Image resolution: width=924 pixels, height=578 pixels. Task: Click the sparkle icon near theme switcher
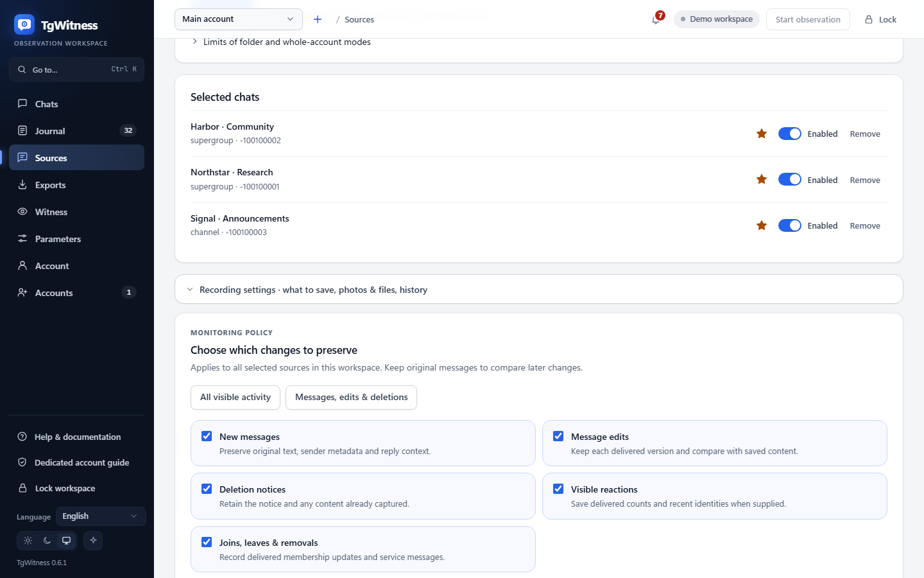point(93,540)
